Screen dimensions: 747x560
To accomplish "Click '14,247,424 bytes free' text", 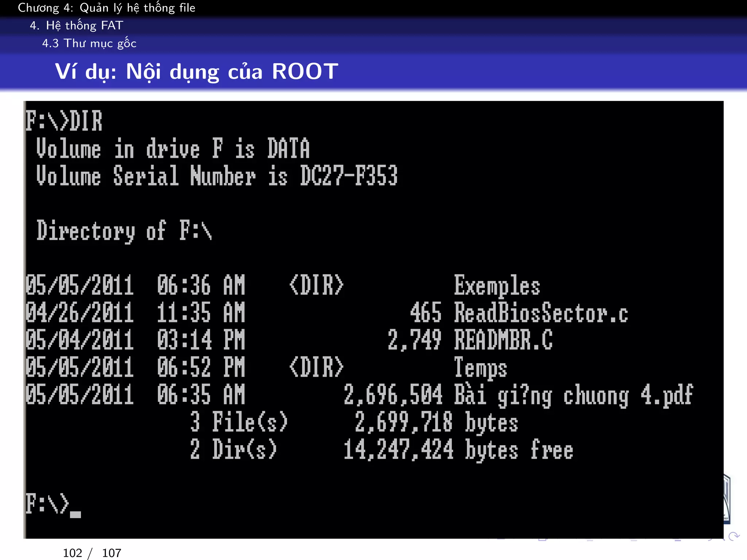I will (x=458, y=450).
